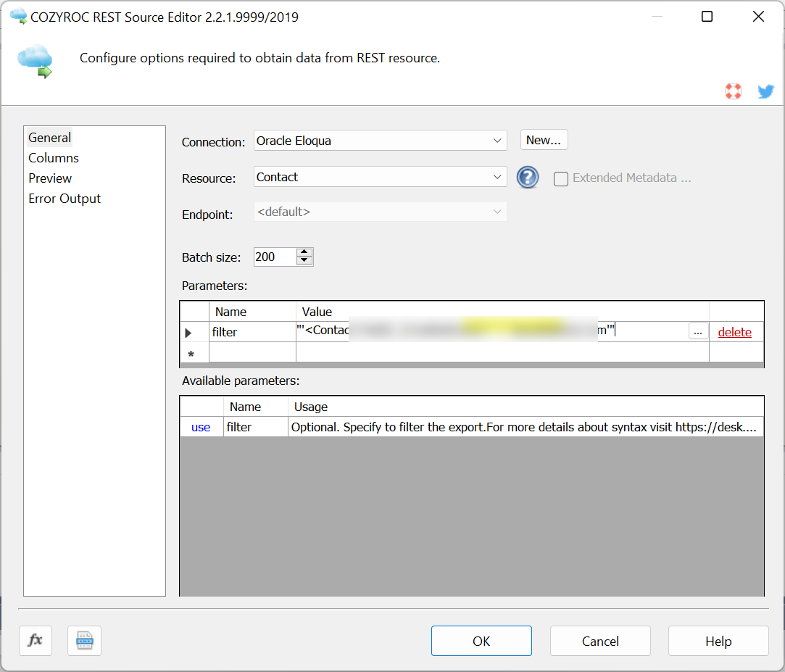Open the fx expression editor button
Viewport: 785px width, 672px height.
coord(36,640)
